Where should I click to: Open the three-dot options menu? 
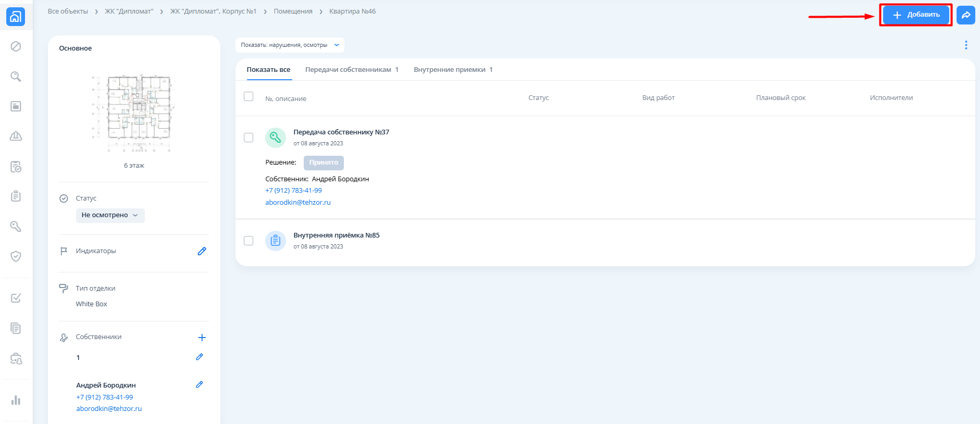(x=965, y=45)
